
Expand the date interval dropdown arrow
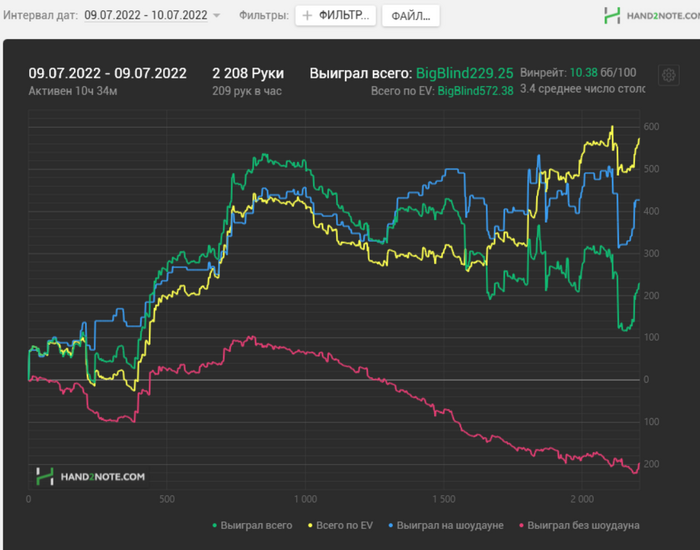[217, 16]
